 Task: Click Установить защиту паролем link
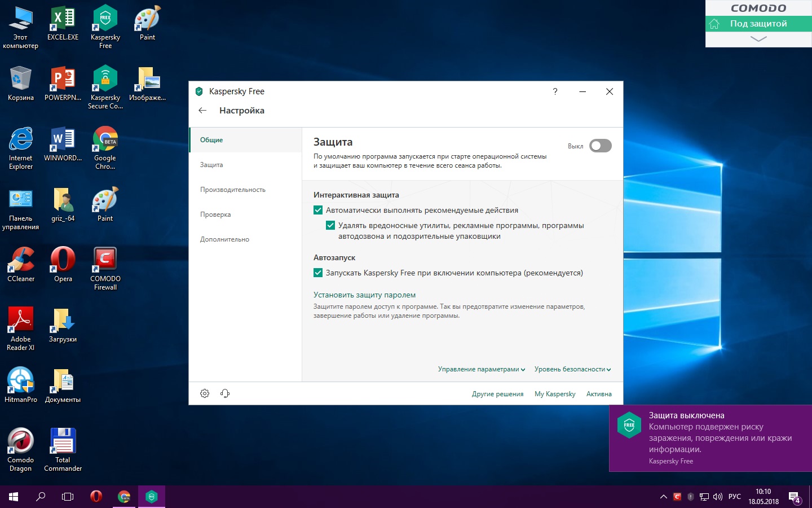click(x=364, y=295)
